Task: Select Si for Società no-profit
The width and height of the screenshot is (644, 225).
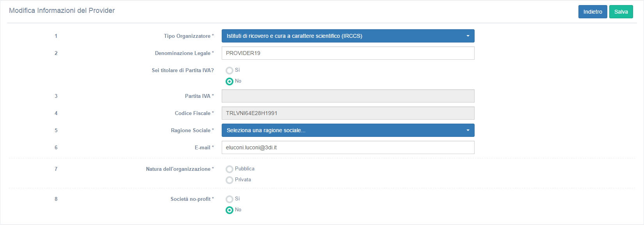Action: [229, 199]
